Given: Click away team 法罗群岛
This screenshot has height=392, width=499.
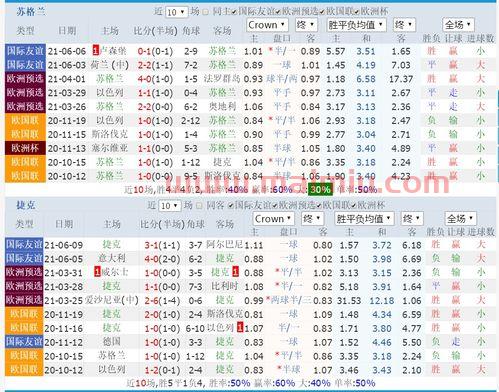Looking at the screenshot, I should tap(222, 79).
